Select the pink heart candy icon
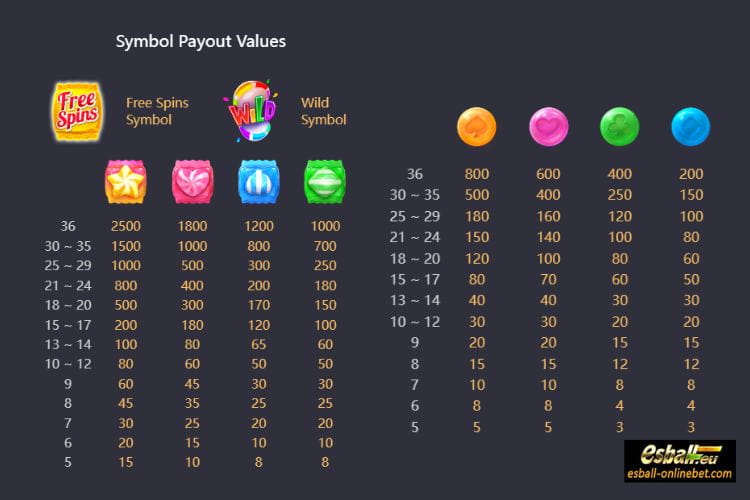The width and height of the screenshot is (750, 500). pyautogui.click(x=192, y=182)
